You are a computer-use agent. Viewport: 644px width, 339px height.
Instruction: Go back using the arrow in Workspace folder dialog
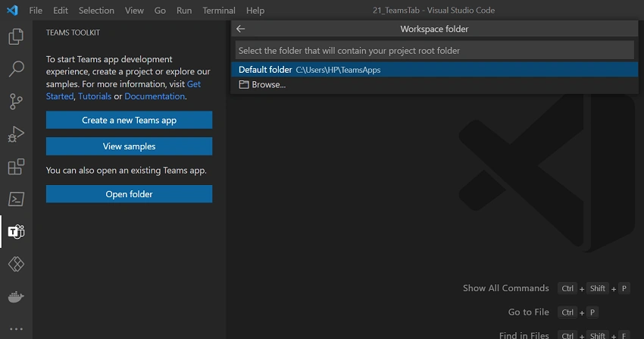[241, 29]
